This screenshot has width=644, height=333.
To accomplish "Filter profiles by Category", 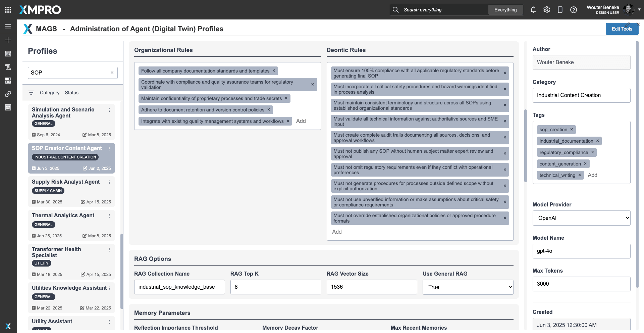I will (x=49, y=93).
